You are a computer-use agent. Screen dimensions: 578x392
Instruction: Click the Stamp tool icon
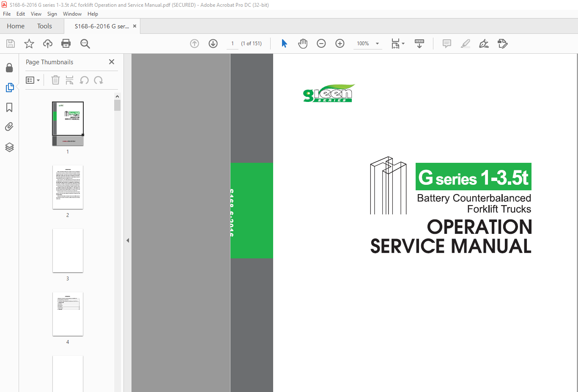(x=503, y=44)
